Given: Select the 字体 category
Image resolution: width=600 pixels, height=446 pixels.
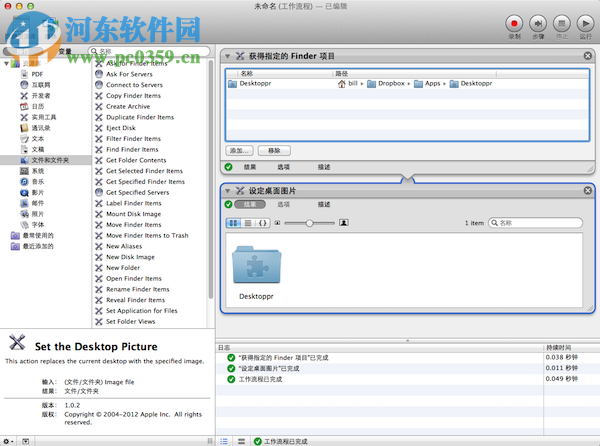Looking at the screenshot, I should 32,225.
